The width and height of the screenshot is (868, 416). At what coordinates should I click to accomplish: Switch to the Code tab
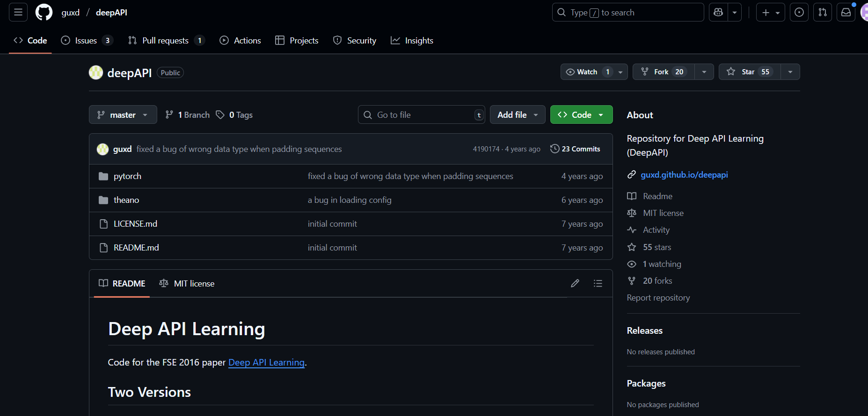coord(30,41)
